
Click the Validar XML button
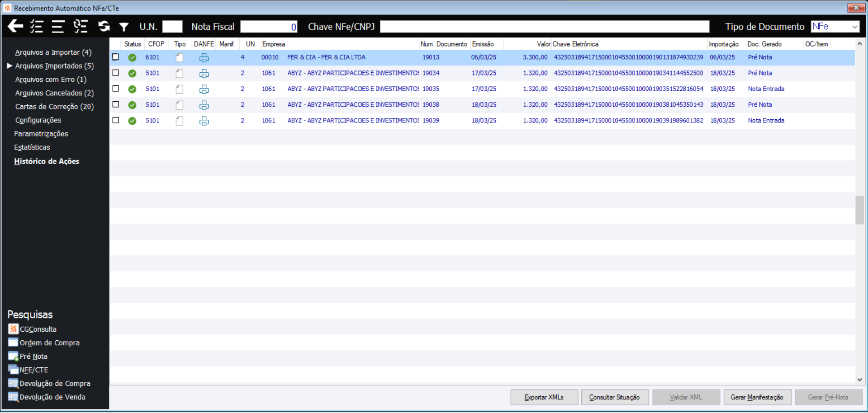point(686,397)
